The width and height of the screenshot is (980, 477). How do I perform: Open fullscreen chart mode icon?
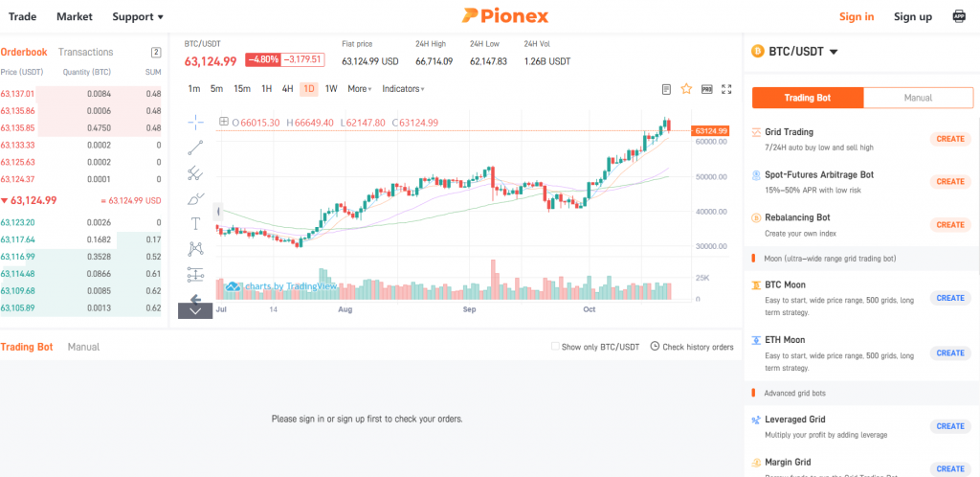(726, 89)
